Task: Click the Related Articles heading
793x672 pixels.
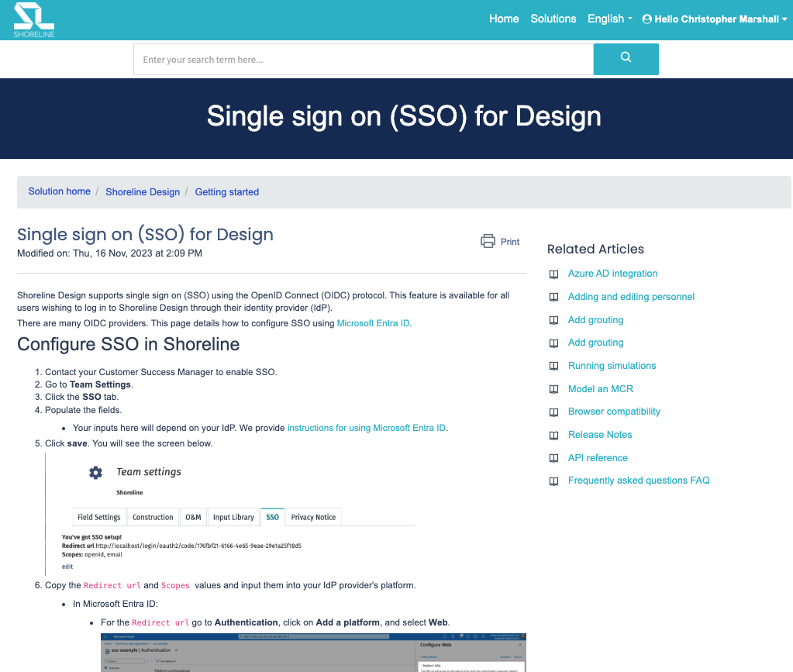Action: click(595, 250)
